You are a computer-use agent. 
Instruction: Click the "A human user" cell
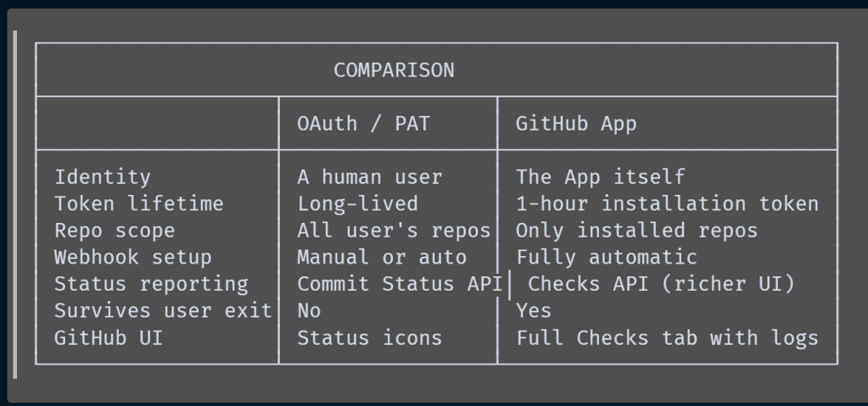click(369, 177)
